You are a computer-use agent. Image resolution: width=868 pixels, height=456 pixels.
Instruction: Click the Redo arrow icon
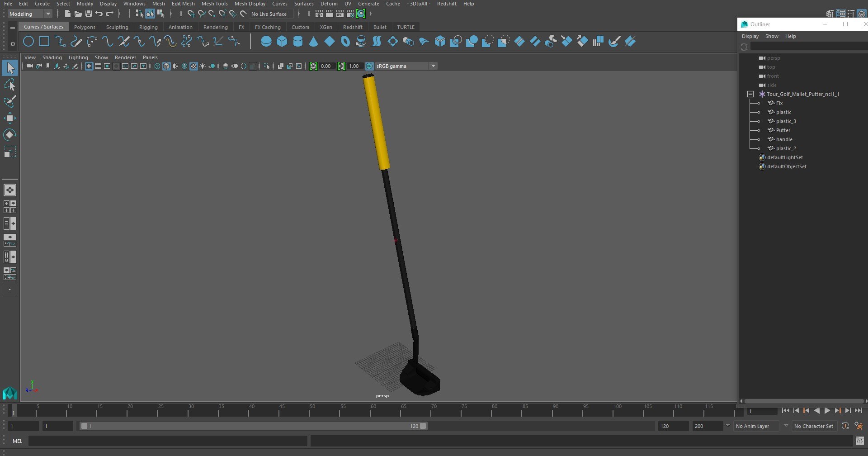point(109,14)
